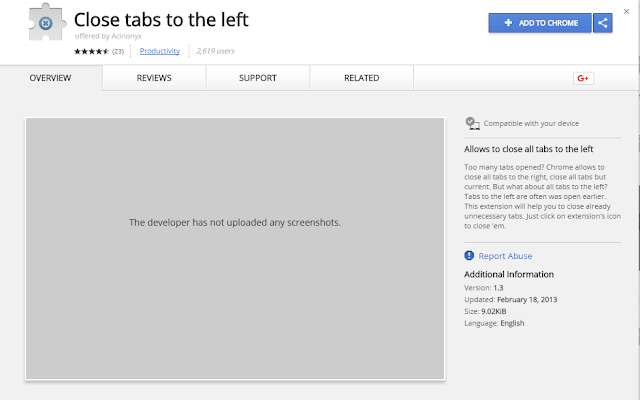Click the five-star rating icons
Screen dimensions: 640x400
tap(91, 51)
